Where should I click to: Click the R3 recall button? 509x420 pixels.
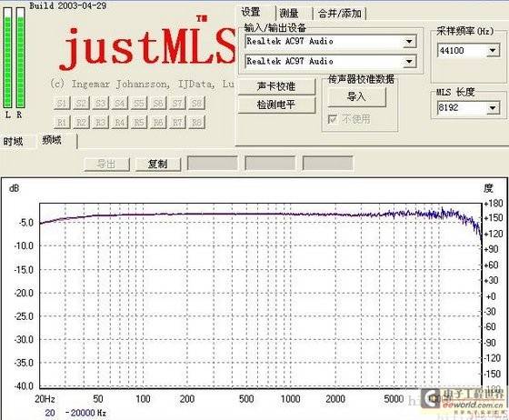point(100,123)
